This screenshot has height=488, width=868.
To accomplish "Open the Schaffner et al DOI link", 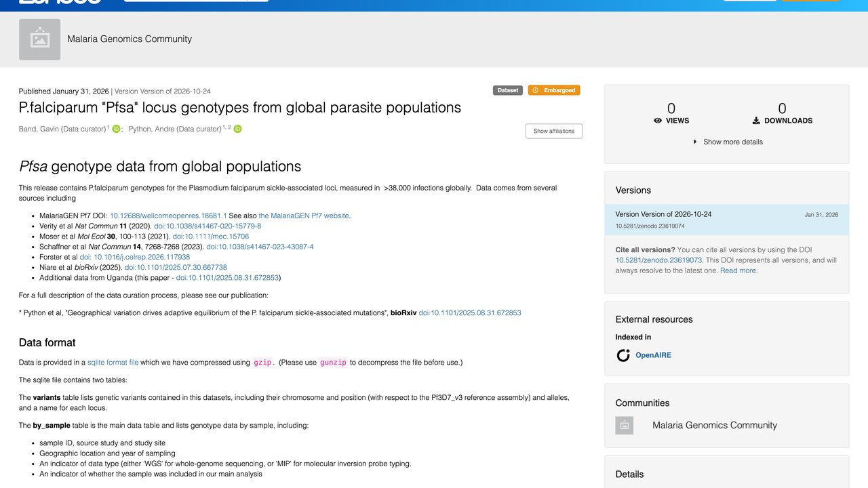I will point(260,247).
